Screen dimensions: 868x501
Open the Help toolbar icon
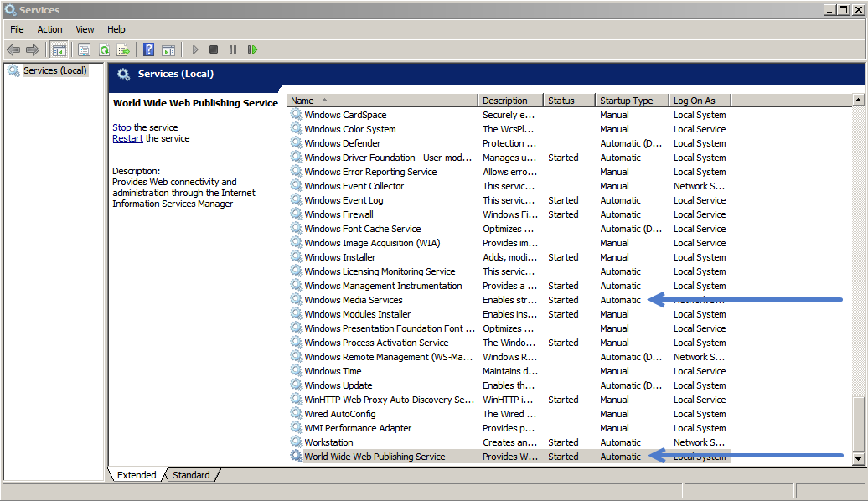pos(149,49)
